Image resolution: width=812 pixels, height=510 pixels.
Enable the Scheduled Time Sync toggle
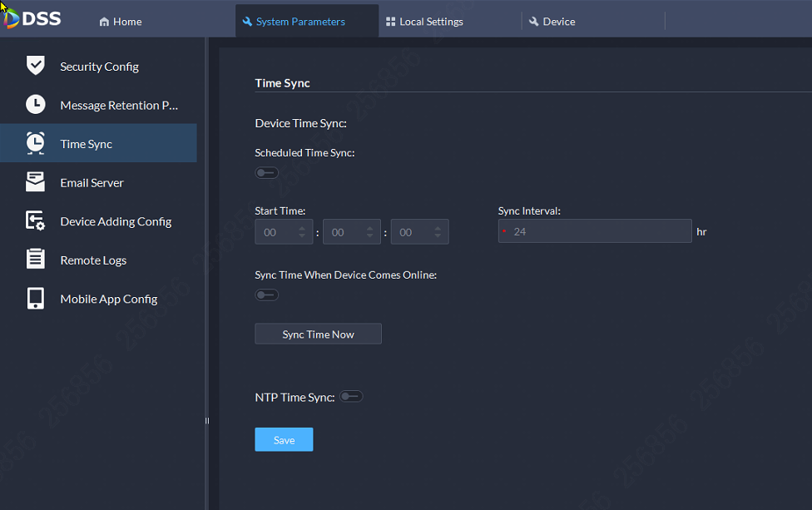click(267, 173)
